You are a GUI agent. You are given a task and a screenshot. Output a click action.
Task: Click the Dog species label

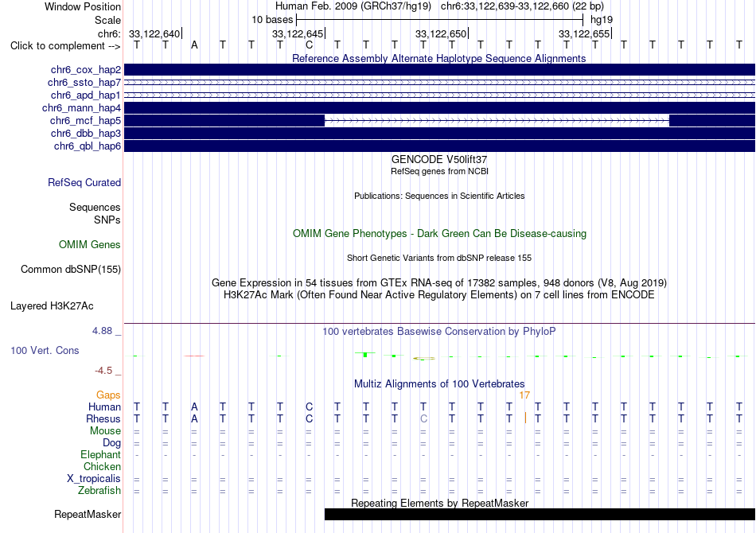(x=111, y=443)
